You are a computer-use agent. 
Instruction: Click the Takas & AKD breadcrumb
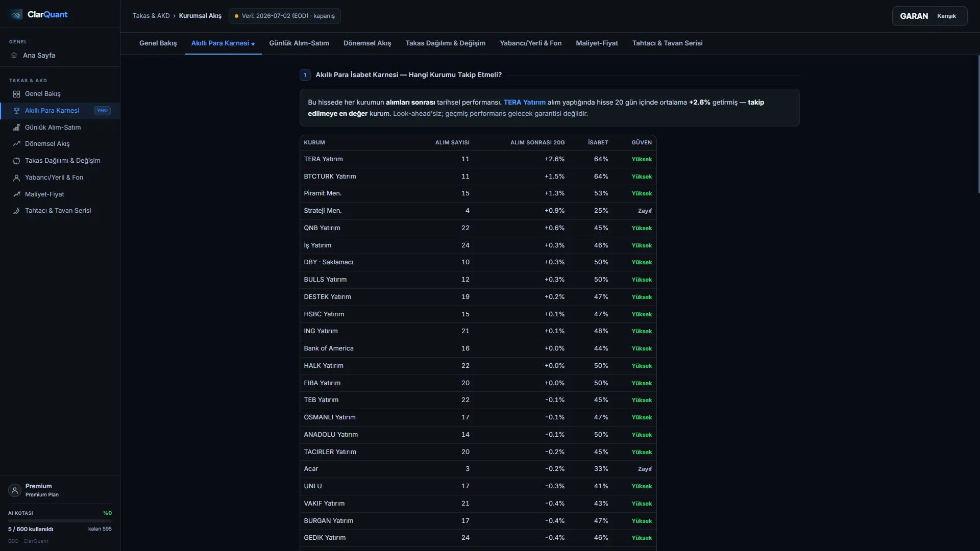tap(151, 16)
